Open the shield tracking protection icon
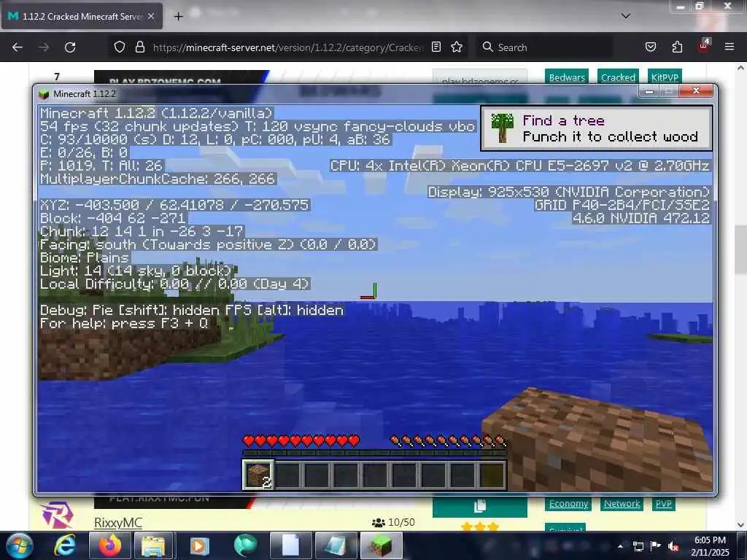This screenshot has width=747, height=560. [120, 47]
